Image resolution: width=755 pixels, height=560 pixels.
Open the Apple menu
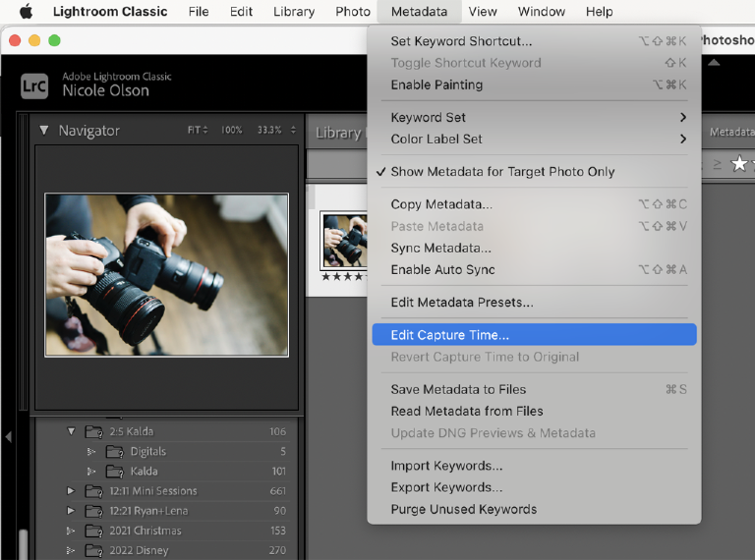point(26,12)
